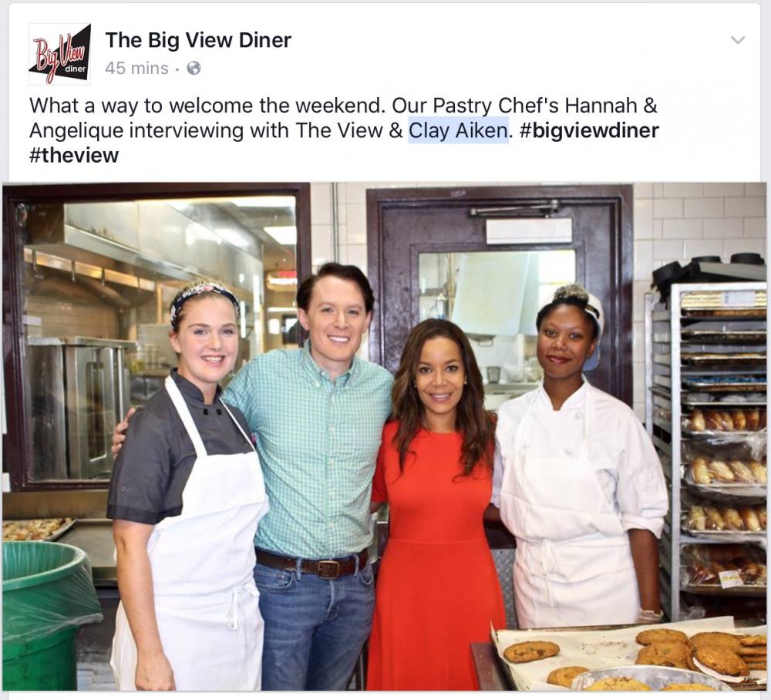Screen dimensions: 771x700
Task: Click the woman in the red dress
Action: [x=434, y=506]
